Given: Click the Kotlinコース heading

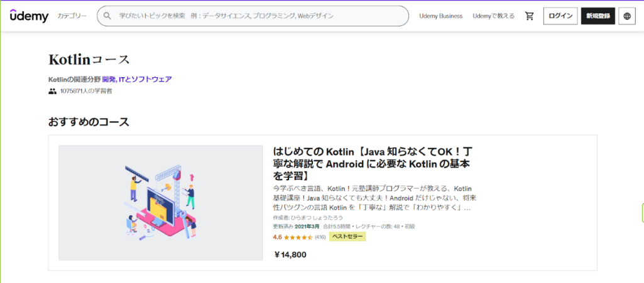Looking at the screenshot, I should click(x=89, y=60).
